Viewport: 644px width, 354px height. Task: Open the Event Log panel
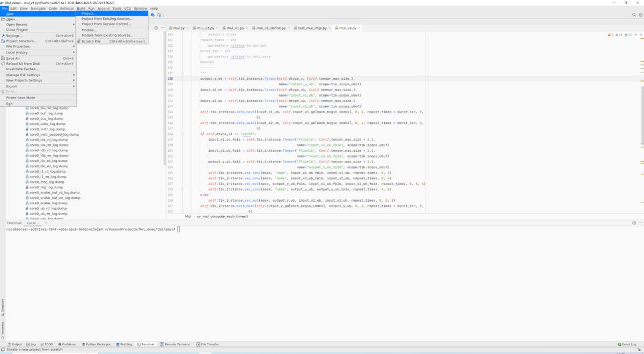tap(627, 344)
